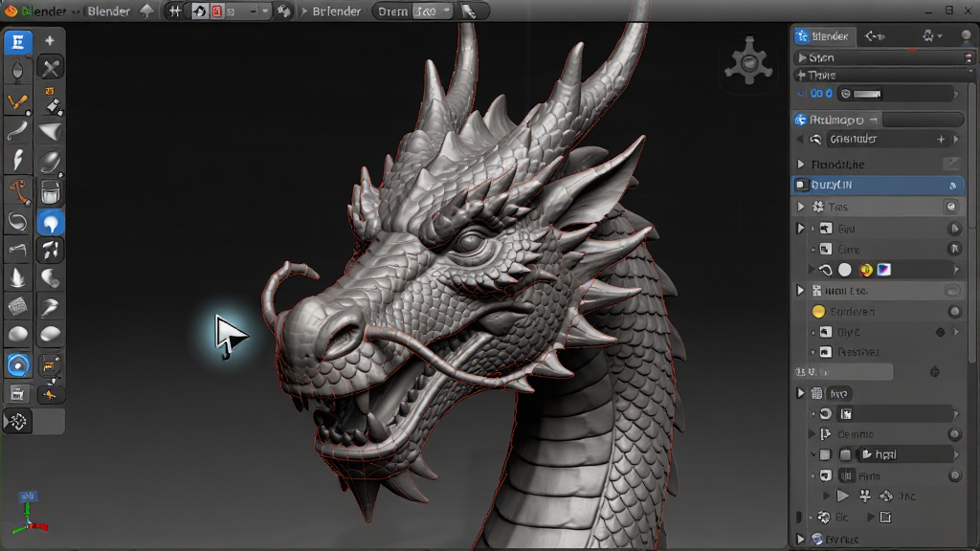Image resolution: width=980 pixels, height=551 pixels.
Task: Click the hash grid icon in header
Action: coord(176,11)
